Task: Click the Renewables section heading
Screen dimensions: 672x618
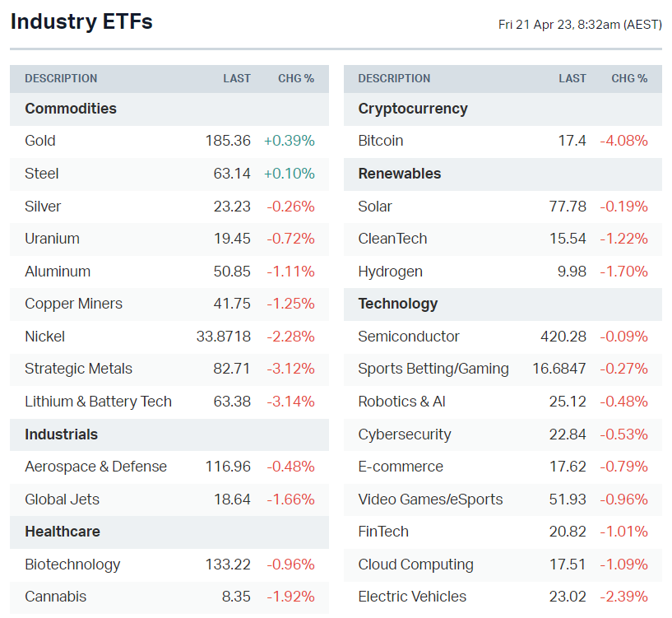Action: pyautogui.click(x=400, y=174)
